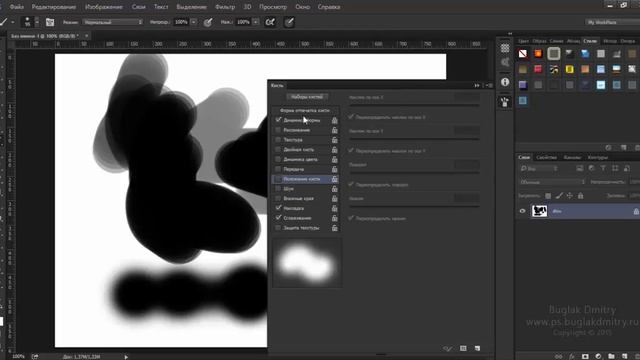
Task: Toggle live brush tip preview icon
Action: 447,348
